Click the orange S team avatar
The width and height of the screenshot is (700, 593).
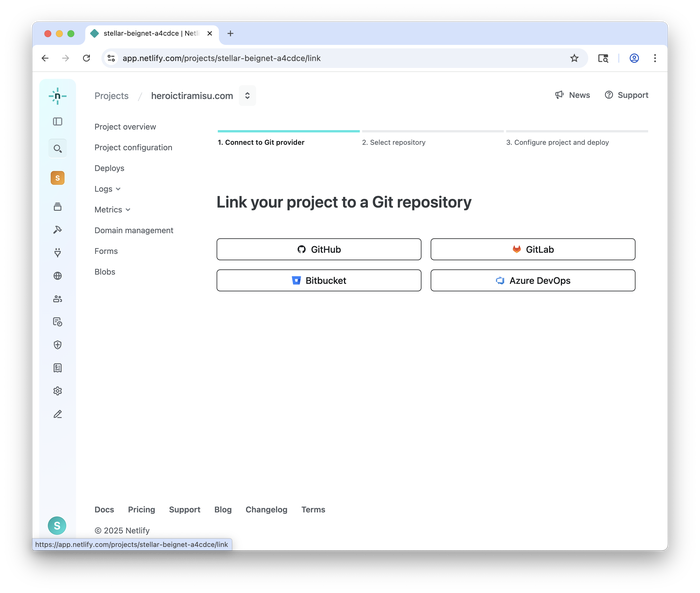point(58,178)
